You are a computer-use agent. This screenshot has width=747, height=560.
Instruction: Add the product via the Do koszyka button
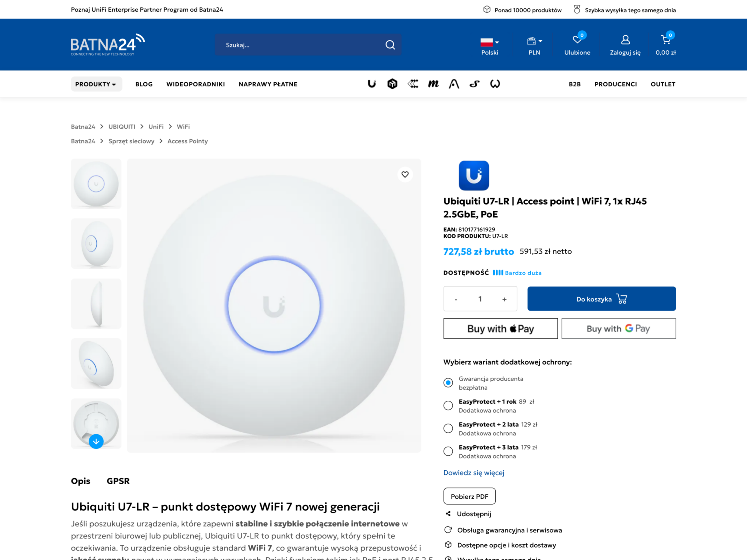click(601, 299)
